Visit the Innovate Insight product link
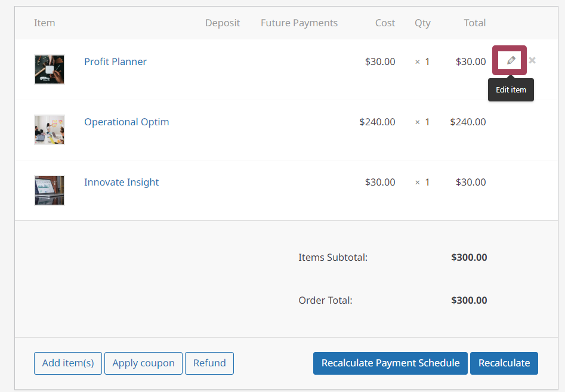 coord(121,182)
